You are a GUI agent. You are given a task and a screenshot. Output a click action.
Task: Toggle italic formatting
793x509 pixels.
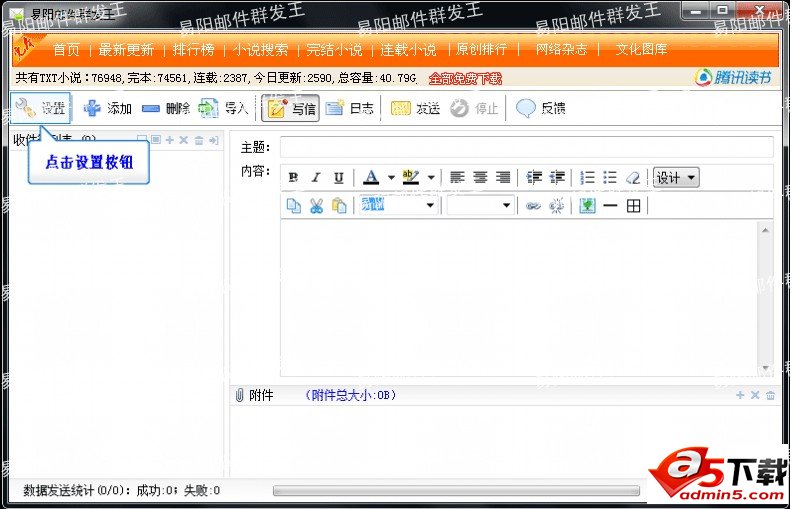(x=316, y=178)
